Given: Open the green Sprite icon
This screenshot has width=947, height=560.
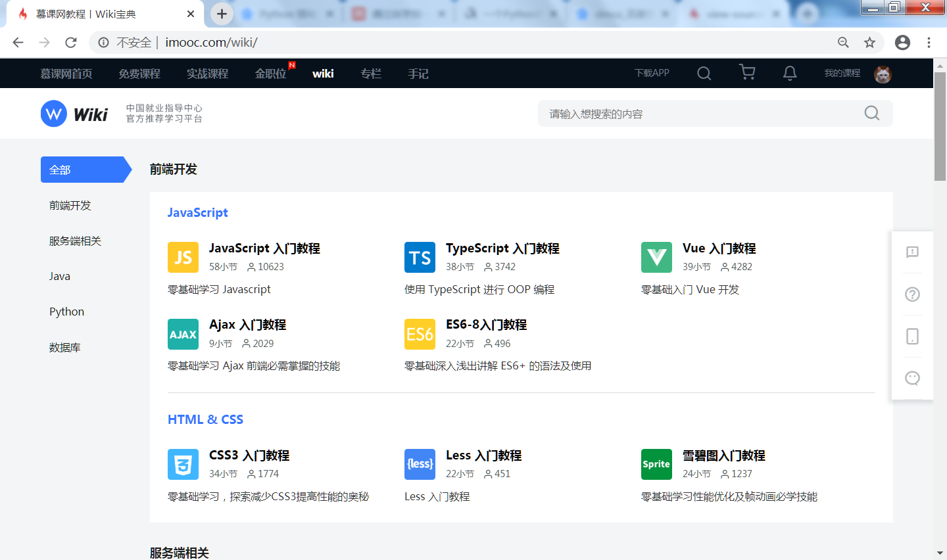Looking at the screenshot, I should click(x=656, y=464).
